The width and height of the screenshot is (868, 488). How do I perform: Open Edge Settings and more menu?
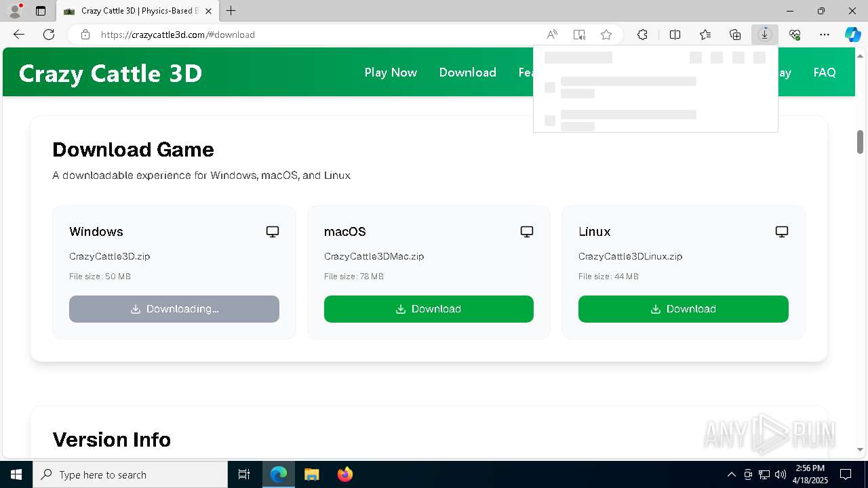coord(825,35)
